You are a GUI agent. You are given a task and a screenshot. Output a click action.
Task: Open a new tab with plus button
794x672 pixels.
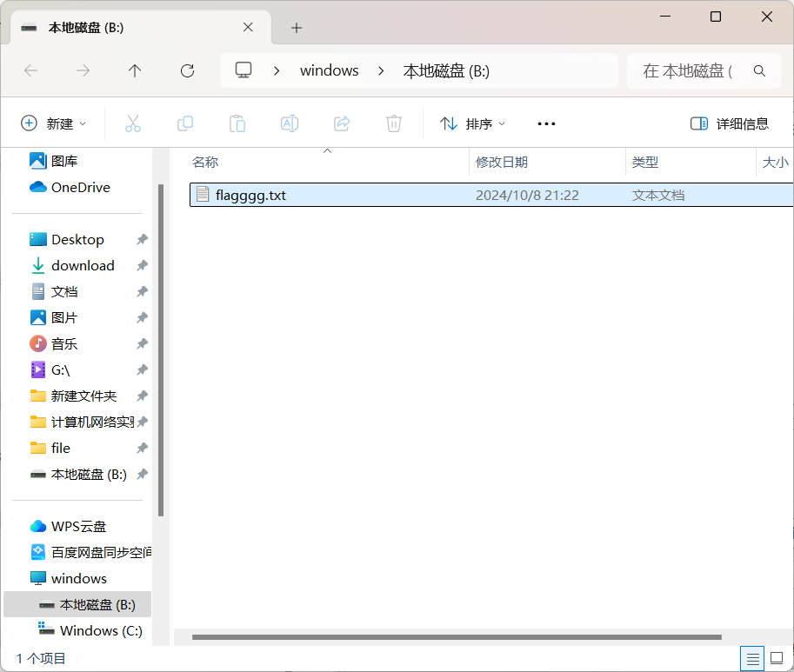coord(297,28)
